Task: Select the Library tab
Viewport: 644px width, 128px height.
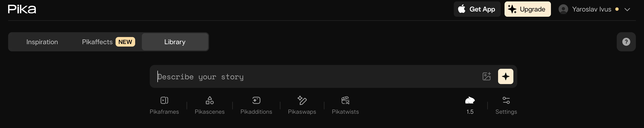Action: (175, 42)
